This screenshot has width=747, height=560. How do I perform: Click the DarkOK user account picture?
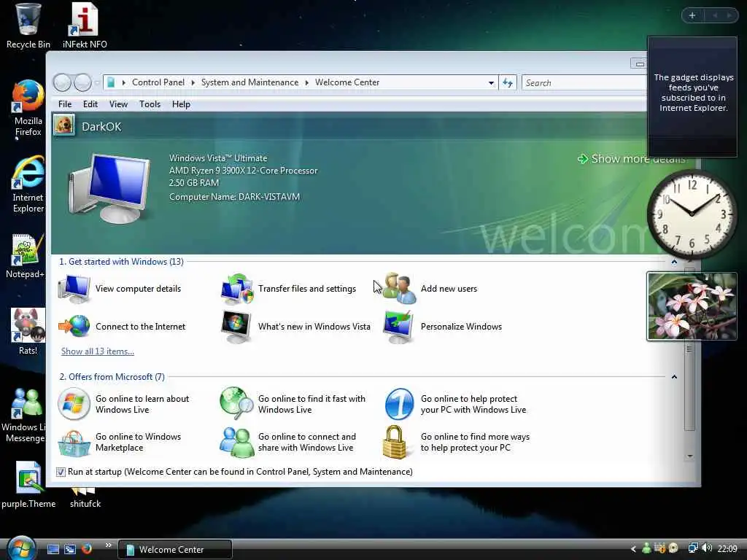pyautogui.click(x=64, y=125)
